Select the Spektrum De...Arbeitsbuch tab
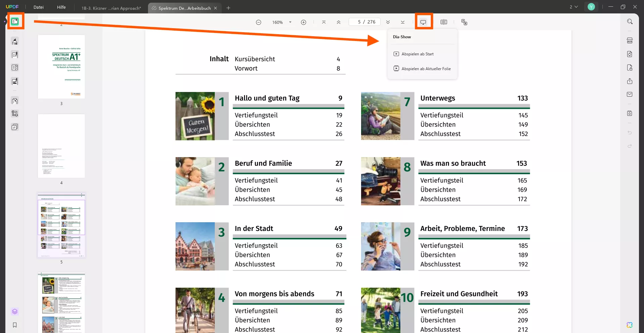This screenshot has width=644, height=333. [185, 8]
